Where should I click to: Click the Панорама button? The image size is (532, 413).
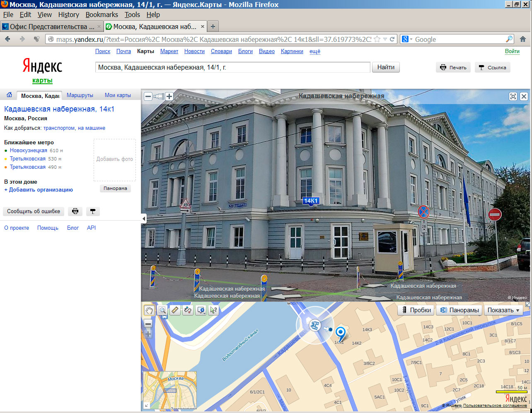click(x=115, y=188)
